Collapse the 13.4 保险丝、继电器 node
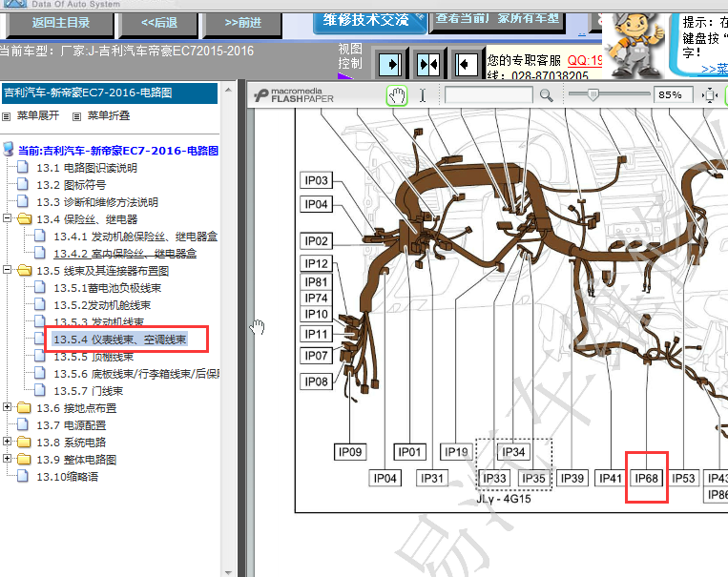 click(x=7, y=217)
